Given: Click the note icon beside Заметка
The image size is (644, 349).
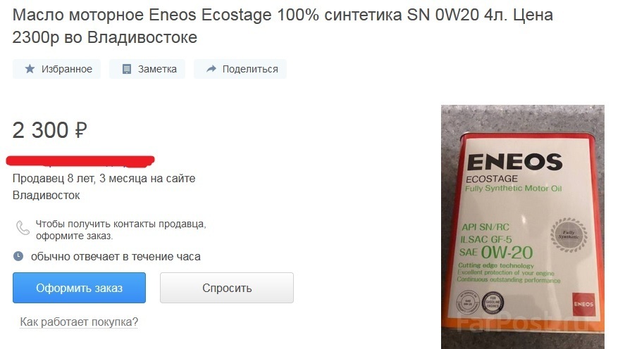Looking at the screenshot, I should 127,69.
